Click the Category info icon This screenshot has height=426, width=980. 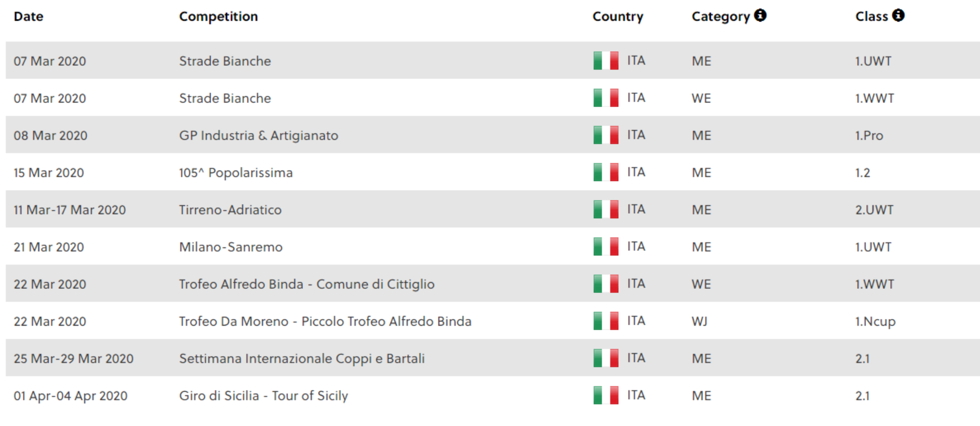click(x=760, y=16)
